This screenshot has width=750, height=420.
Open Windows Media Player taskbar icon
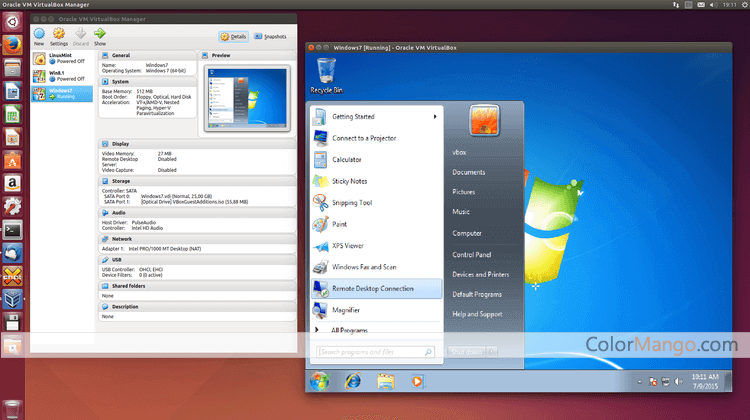[417, 381]
